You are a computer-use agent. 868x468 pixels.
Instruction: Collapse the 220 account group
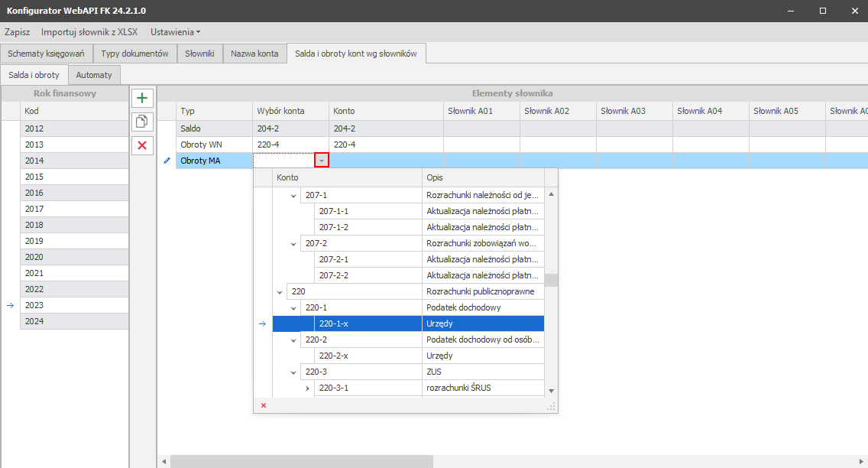click(x=280, y=292)
